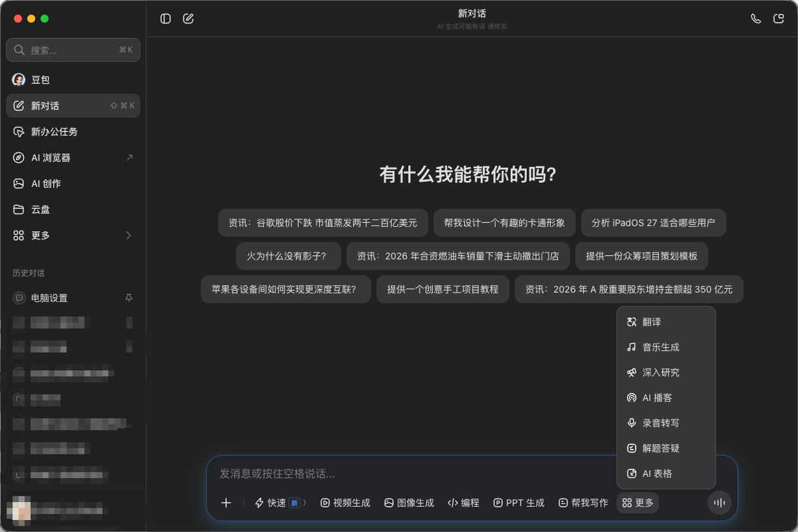Choose suggestion about 2026 年合资燃油车销量下滑
The image size is (798, 532).
[x=458, y=256]
